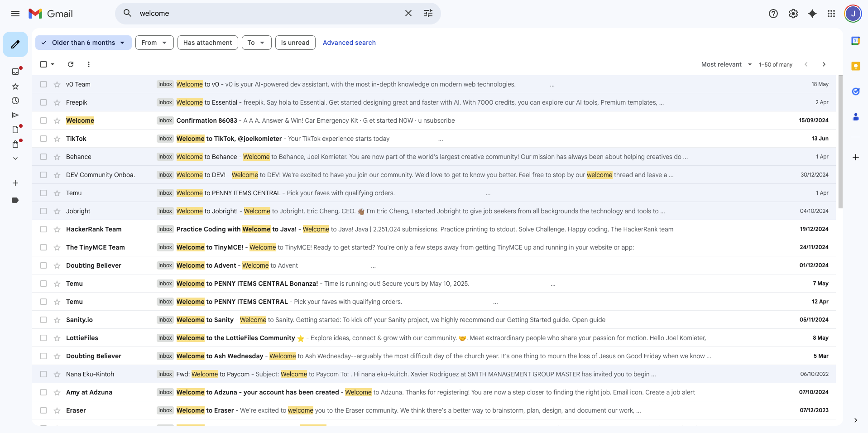The height and width of the screenshot is (433, 868).
Task: Open Google apps grid
Action: 831,14
